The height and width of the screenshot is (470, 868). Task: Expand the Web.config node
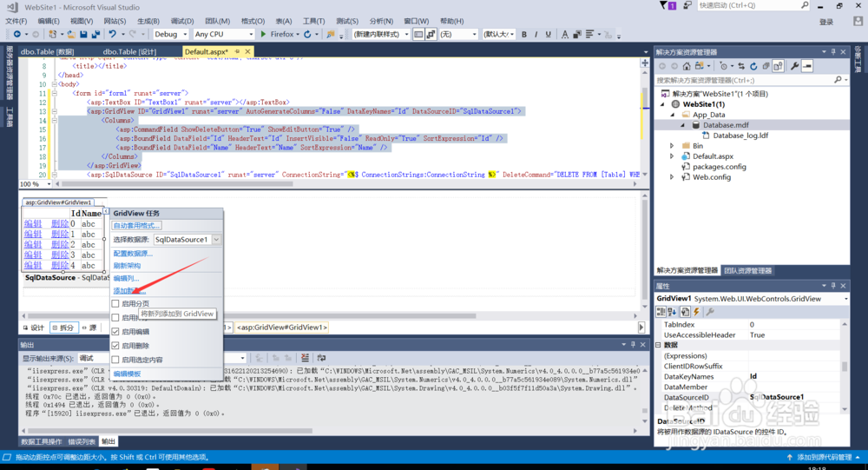[x=673, y=177]
